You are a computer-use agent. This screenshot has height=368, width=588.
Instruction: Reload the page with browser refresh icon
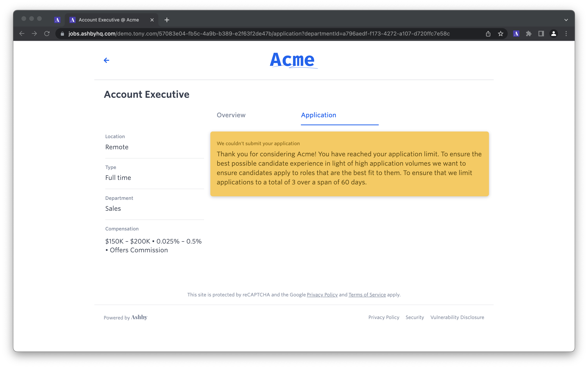click(x=47, y=34)
